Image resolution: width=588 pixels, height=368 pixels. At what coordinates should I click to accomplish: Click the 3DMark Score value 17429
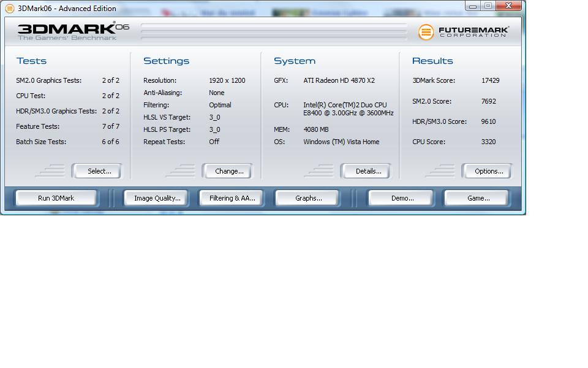coord(491,80)
